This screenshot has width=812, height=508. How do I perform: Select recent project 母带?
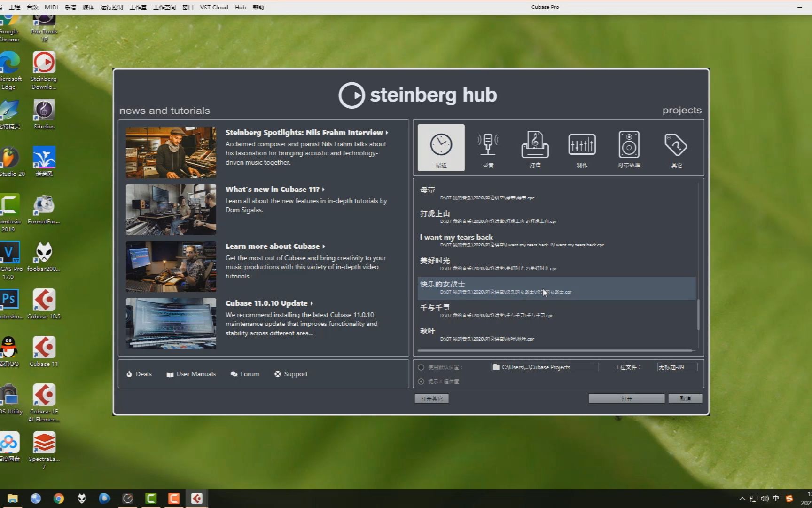tap(556, 193)
